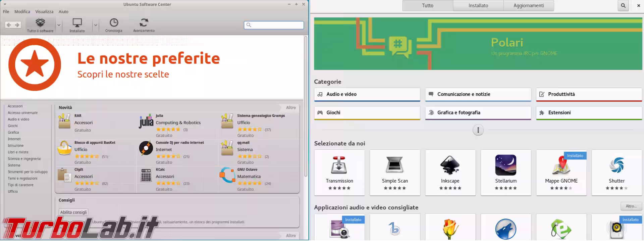Select Scienza e ingegneria category
The width and height of the screenshot is (644, 241).
point(24,159)
